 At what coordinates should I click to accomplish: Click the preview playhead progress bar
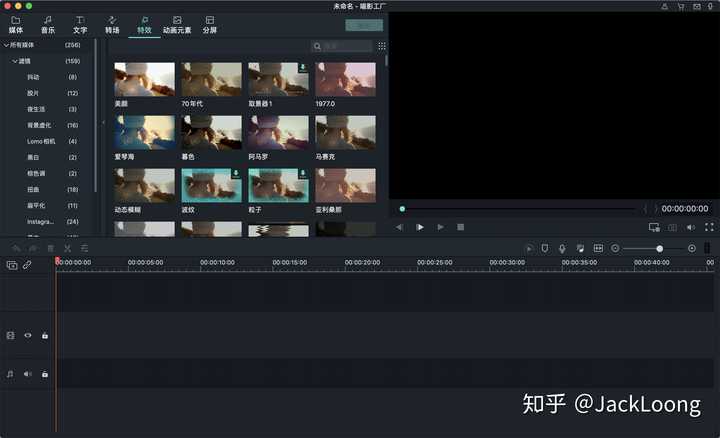[519, 209]
